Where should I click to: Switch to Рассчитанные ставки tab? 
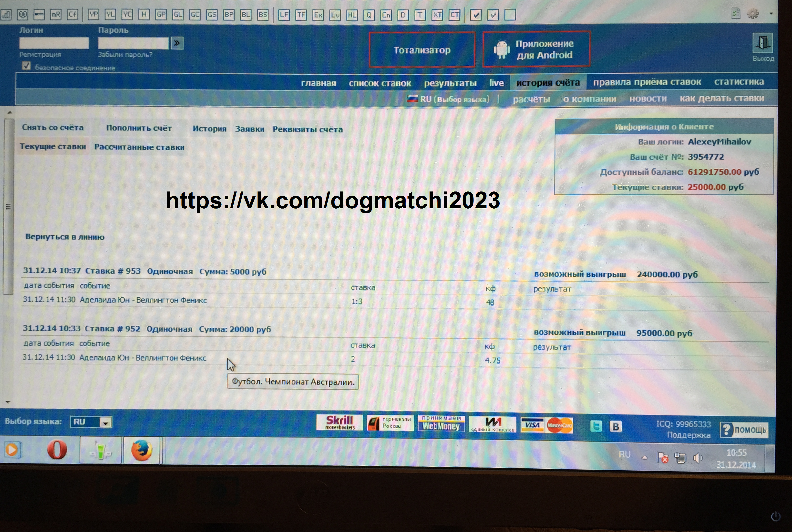139,147
